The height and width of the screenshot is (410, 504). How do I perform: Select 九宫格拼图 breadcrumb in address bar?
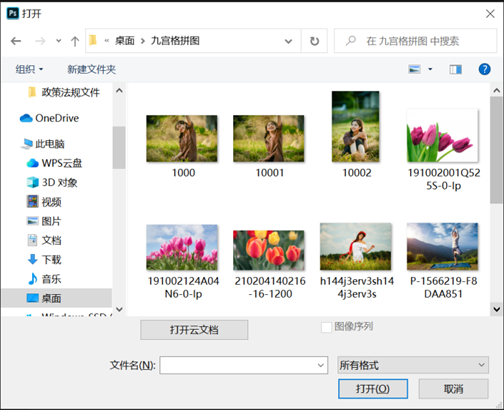175,41
